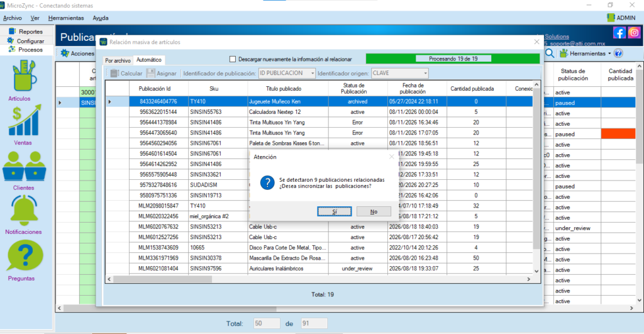Open the Instagram icon
This screenshot has width=644, height=334.
click(634, 33)
